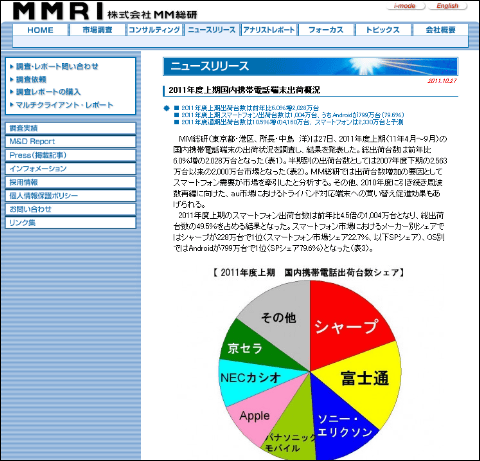Image resolution: width=480 pixels, height=461 pixels.
Task: Click the gray その他 pie slice
Action: [279, 317]
